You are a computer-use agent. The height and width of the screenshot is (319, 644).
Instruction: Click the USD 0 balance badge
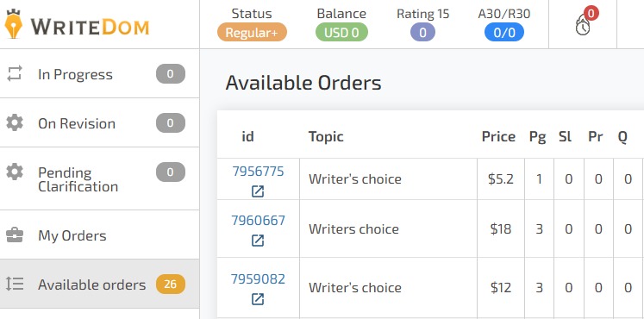(x=341, y=33)
